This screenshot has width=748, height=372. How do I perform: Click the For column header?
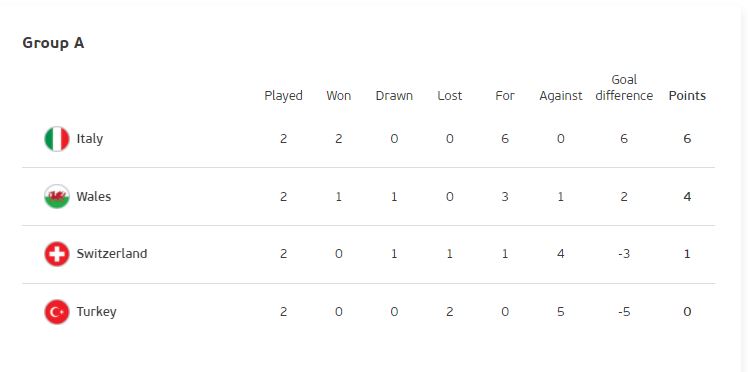pyautogui.click(x=505, y=96)
